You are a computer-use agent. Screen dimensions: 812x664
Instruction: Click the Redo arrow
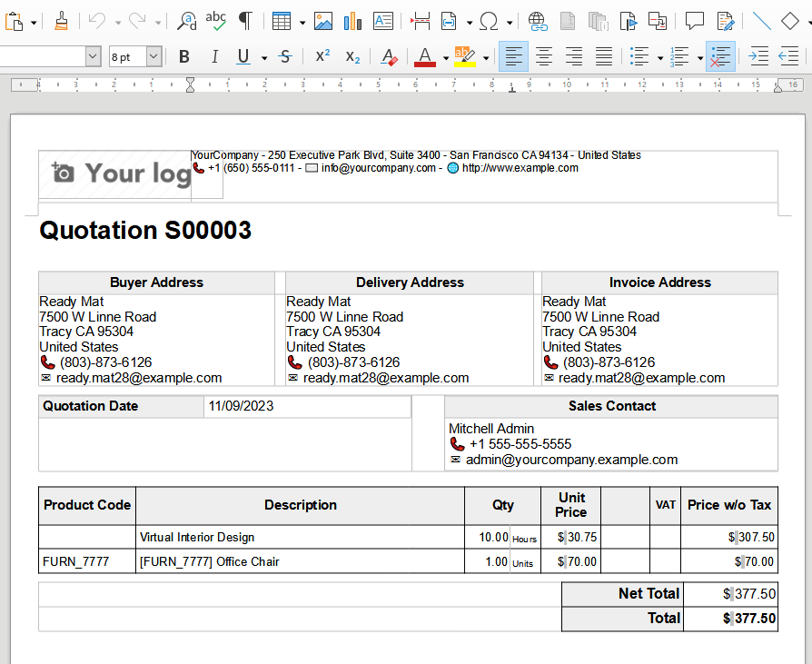(137, 22)
